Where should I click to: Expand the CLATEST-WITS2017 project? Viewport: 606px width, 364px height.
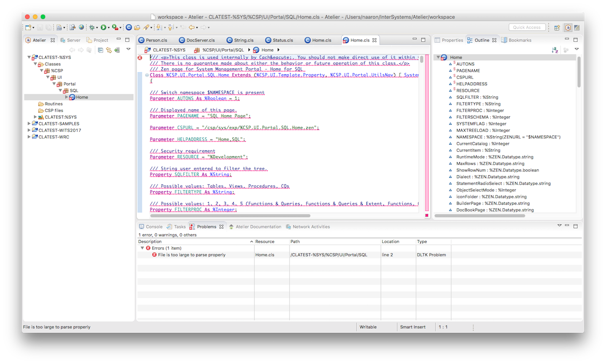[29, 130]
